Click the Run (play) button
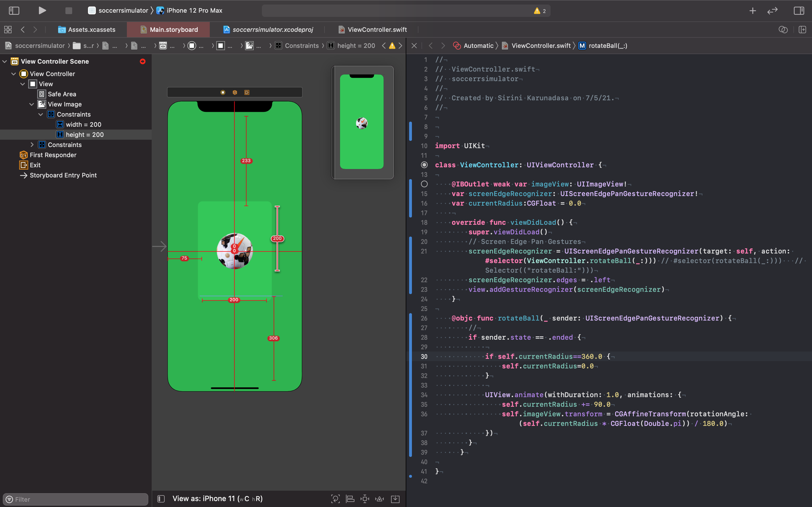This screenshot has height=507, width=812. pos(42,10)
